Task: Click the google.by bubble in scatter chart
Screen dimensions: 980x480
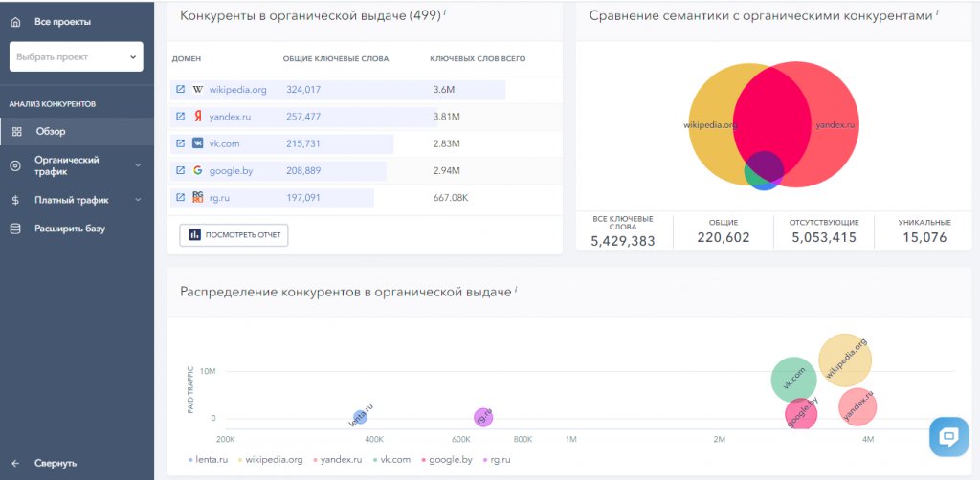Action: 801,414
